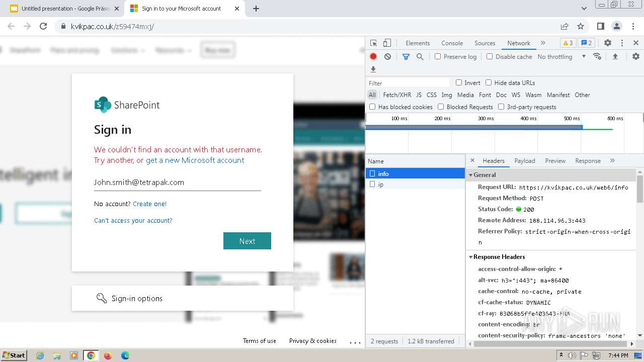Open the Preview tab
The image size is (644, 362).
[555, 161]
